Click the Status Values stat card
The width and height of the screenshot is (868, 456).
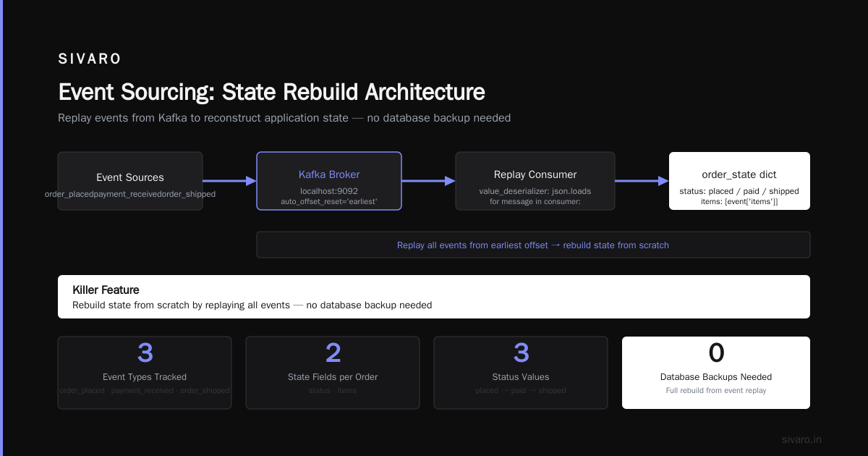tap(521, 373)
